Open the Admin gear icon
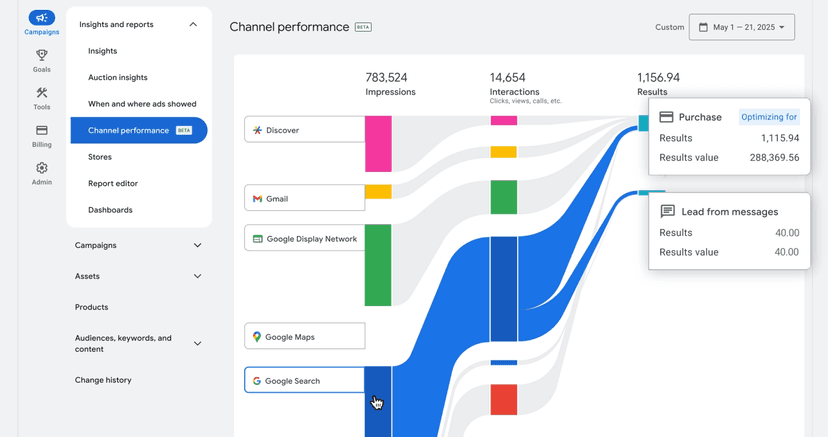The width and height of the screenshot is (828, 437). [x=42, y=168]
